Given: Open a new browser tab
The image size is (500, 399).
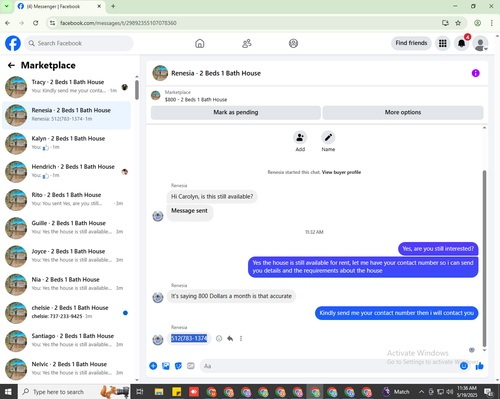Looking at the screenshot, I should pos(113,6).
